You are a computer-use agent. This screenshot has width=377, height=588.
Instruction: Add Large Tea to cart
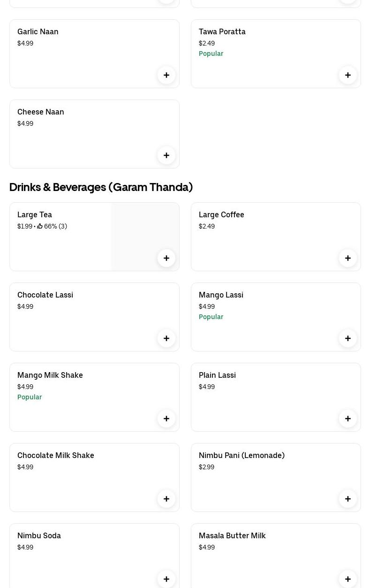(x=166, y=258)
